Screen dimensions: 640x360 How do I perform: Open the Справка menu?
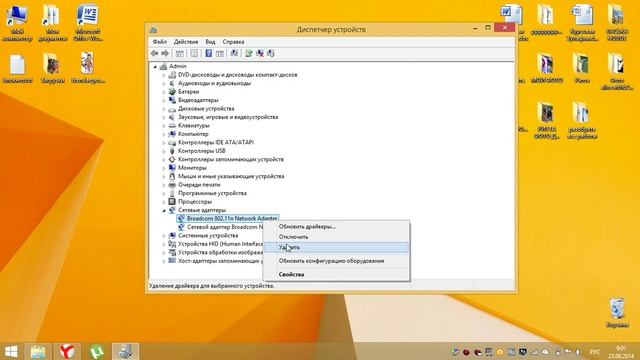(233, 42)
